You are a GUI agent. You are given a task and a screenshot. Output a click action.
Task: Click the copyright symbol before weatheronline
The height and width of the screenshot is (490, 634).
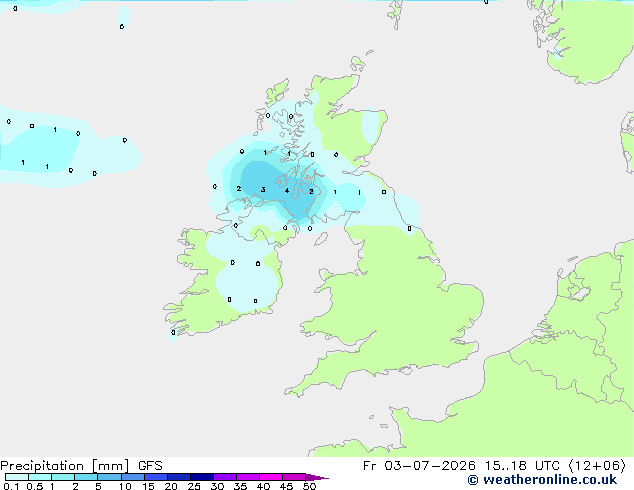click(x=473, y=480)
